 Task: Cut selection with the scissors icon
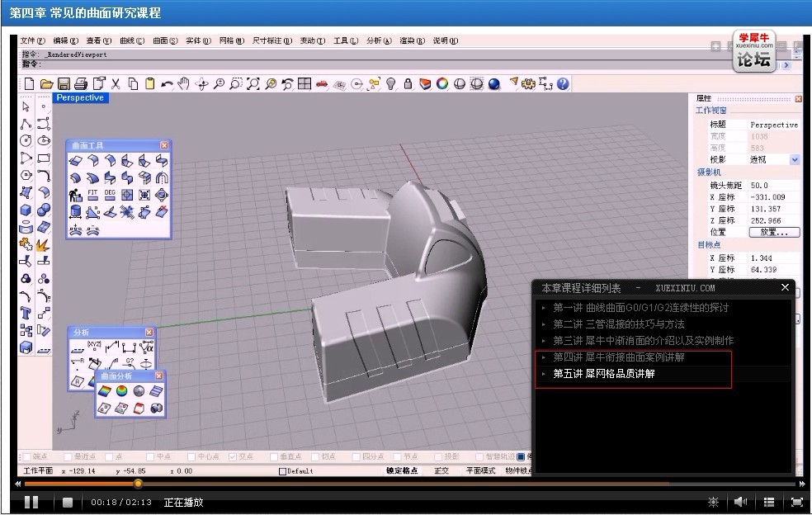pyautogui.click(x=116, y=84)
